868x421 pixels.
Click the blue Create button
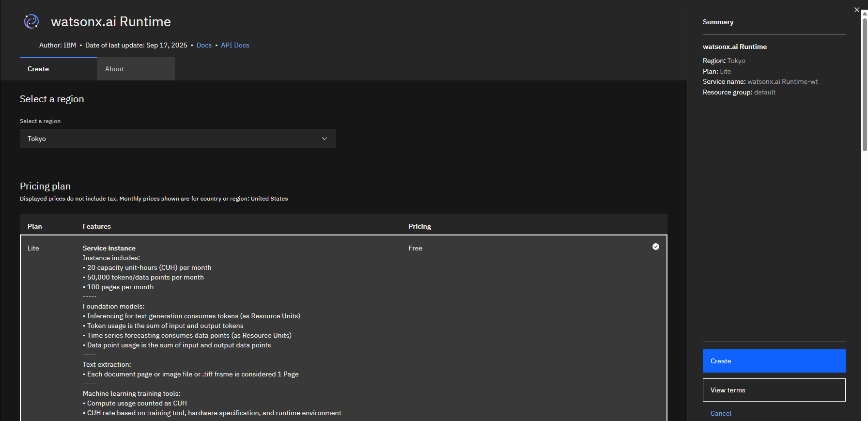pos(774,361)
